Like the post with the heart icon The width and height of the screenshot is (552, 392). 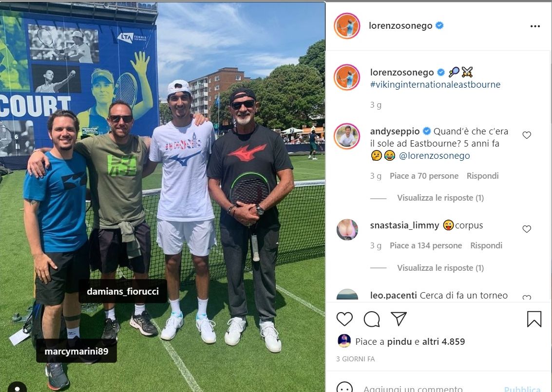pyautogui.click(x=344, y=319)
